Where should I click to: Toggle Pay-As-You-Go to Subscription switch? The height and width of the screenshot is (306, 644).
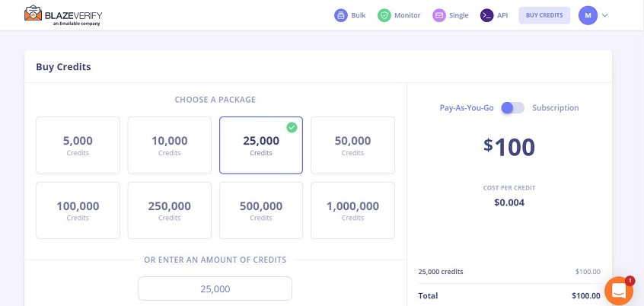pyautogui.click(x=512, y=108)
